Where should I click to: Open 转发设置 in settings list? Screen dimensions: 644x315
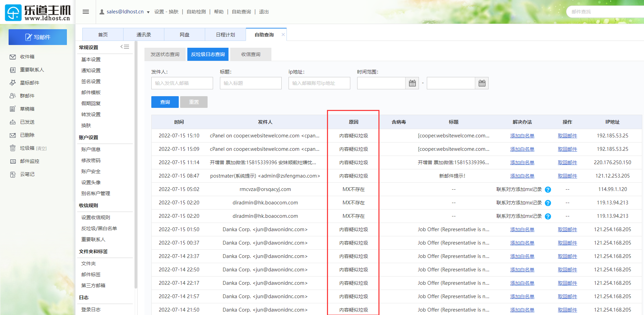(x=91, y=114)
